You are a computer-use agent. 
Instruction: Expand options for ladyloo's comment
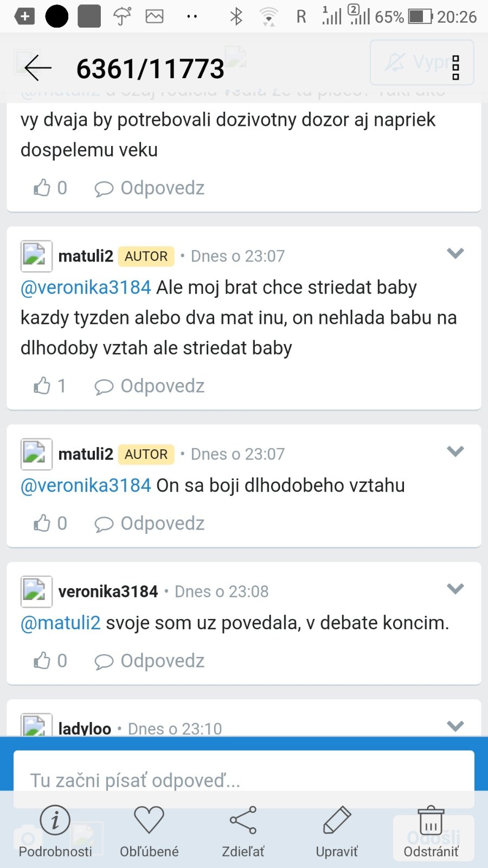coord(455,726)
